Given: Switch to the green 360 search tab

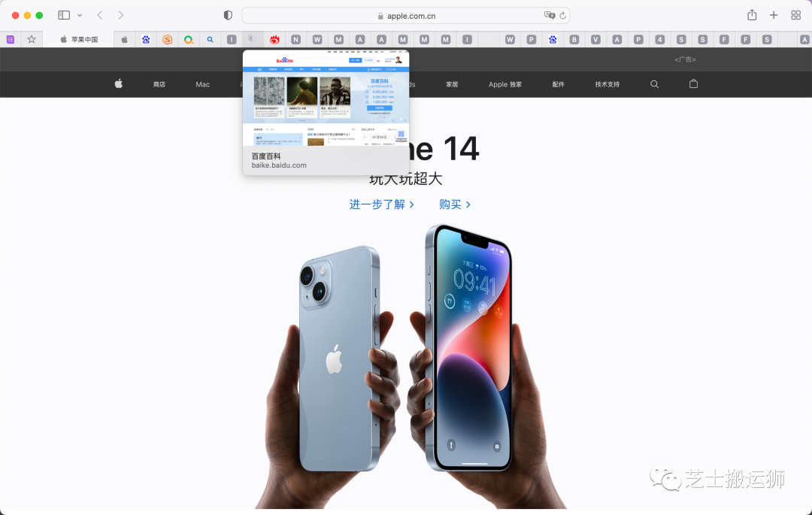Looking at the screenshot, I should (x=189, y=39).
